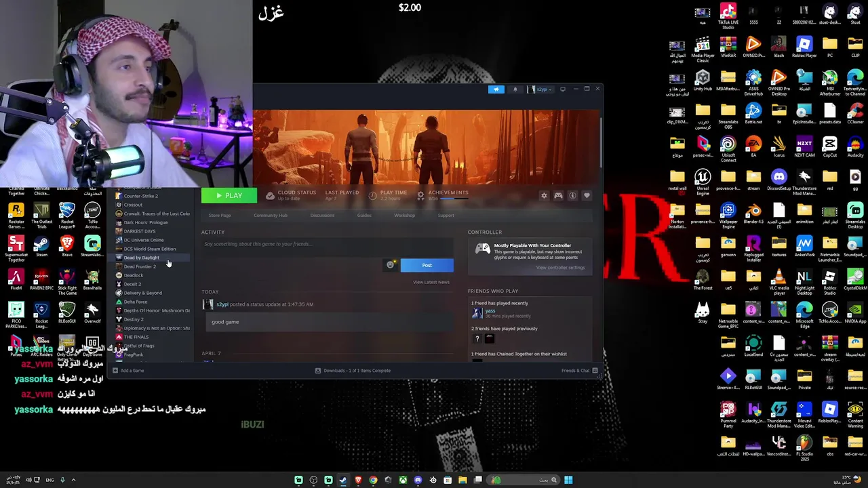The width and height of the screenshot is (868, 488).
Task: Click s2ypl username in activity feed
Action: pos(222,304)
